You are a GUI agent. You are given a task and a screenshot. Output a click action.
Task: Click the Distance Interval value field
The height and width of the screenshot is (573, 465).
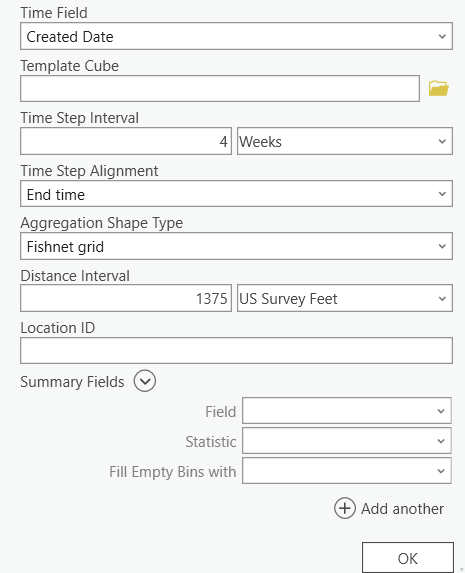click(126, 298)
